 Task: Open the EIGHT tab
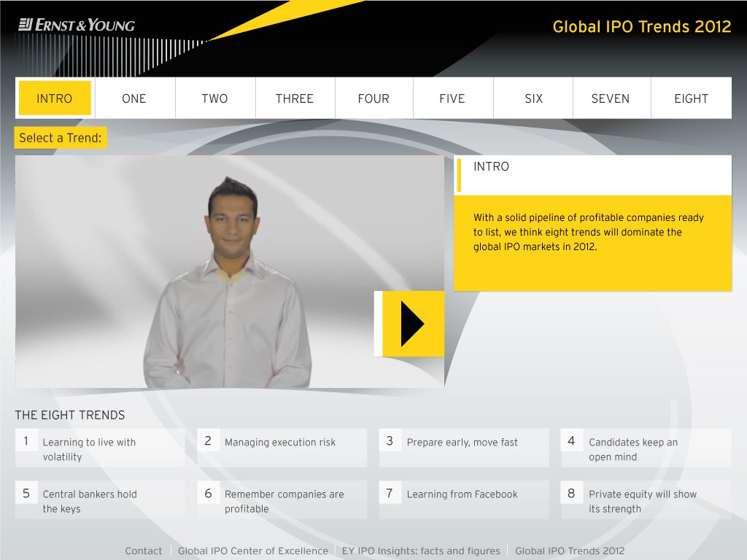click(x=691, y=98)
